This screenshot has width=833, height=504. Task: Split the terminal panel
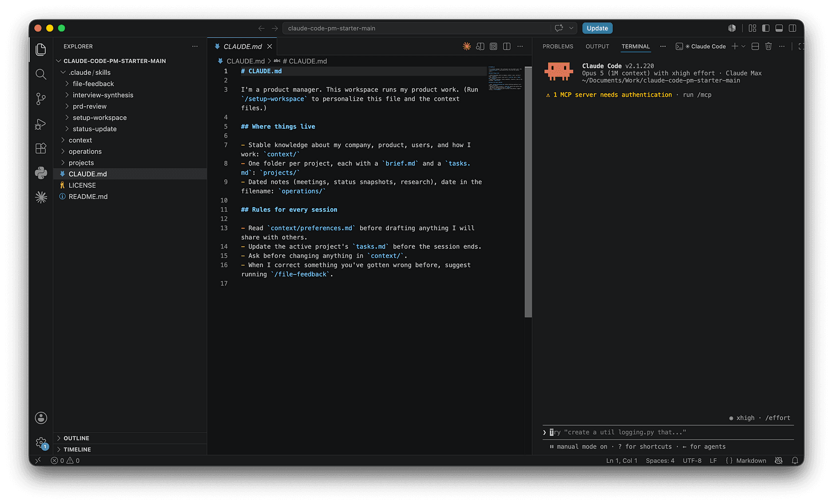tap(755, 46)
